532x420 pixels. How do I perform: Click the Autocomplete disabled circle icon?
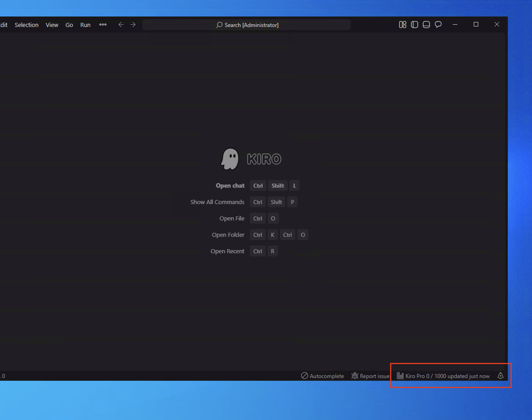pyautogui.click(x=304, y=376)
